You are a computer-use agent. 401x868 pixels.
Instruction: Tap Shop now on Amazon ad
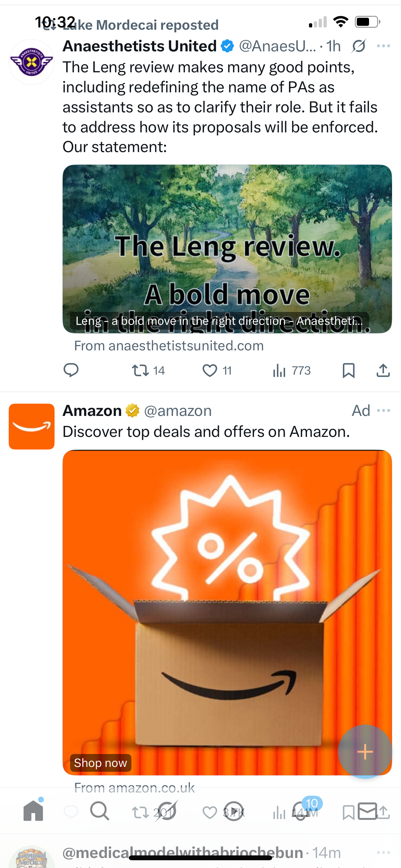tap(100, 762)
